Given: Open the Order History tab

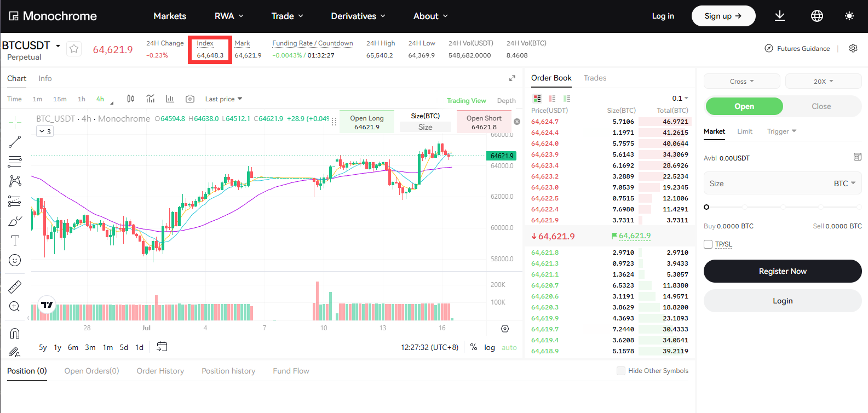Looking at the screenshot, I should pos(160,371).
